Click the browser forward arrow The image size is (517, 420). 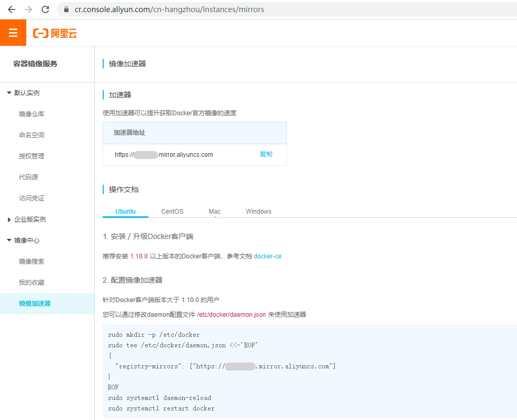[x=28, y=9]
